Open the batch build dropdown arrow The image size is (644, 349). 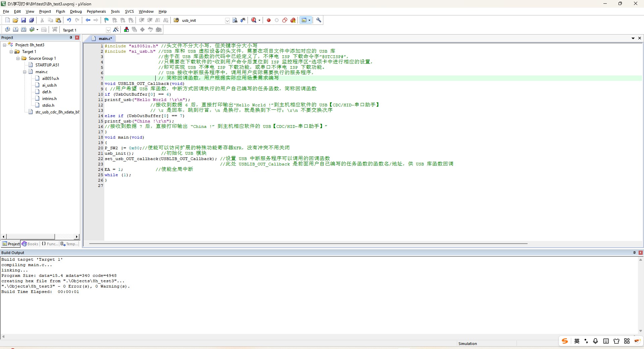pyautogui.click(x=37, y=30)
